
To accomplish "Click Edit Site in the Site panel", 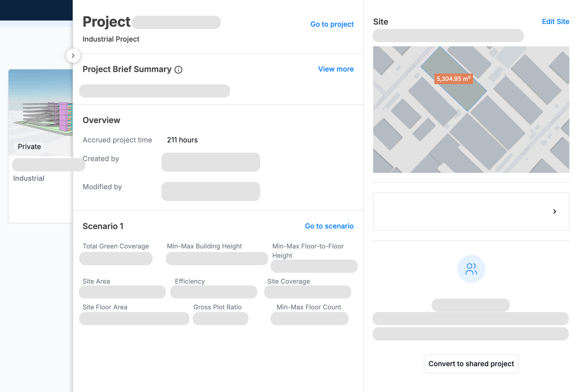I will 555,21.
